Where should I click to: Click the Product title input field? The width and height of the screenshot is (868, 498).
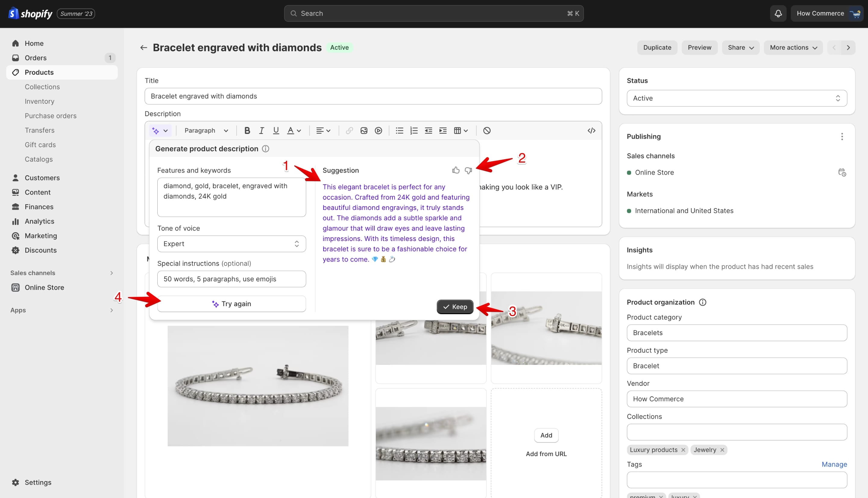pyautogui.click(x=373, y=96)
